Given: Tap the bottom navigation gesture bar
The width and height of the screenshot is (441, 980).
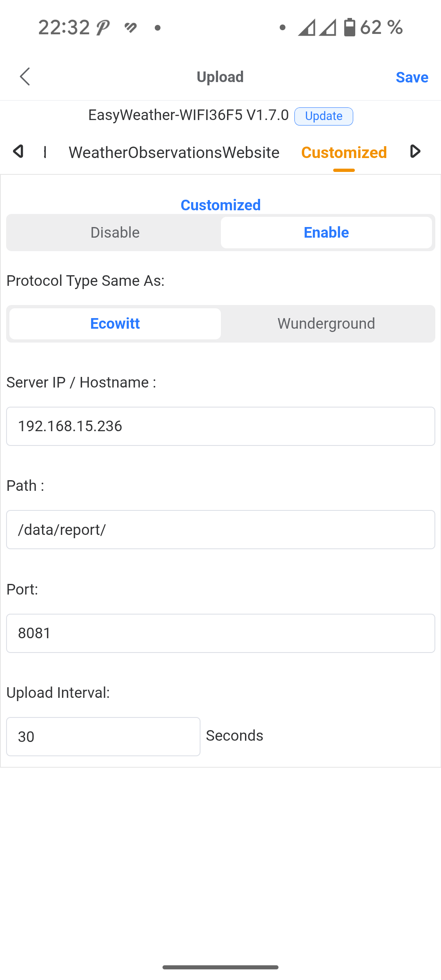Looking at the screenshot, I should tap(220, 967).
